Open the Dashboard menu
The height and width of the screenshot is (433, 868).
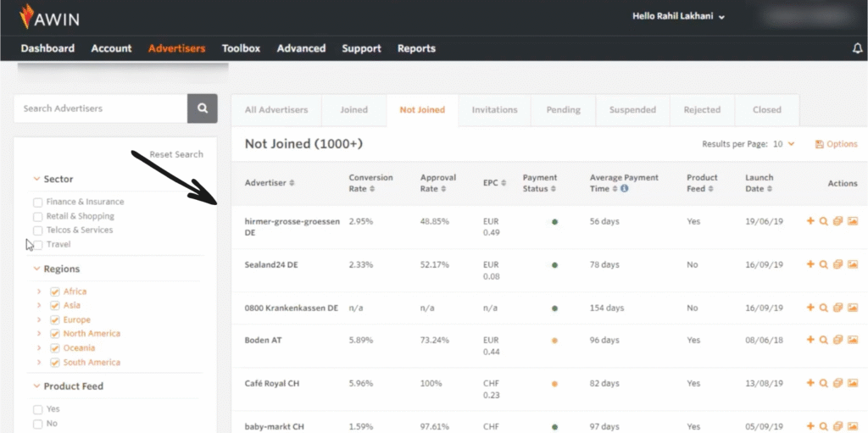point(47,48)
